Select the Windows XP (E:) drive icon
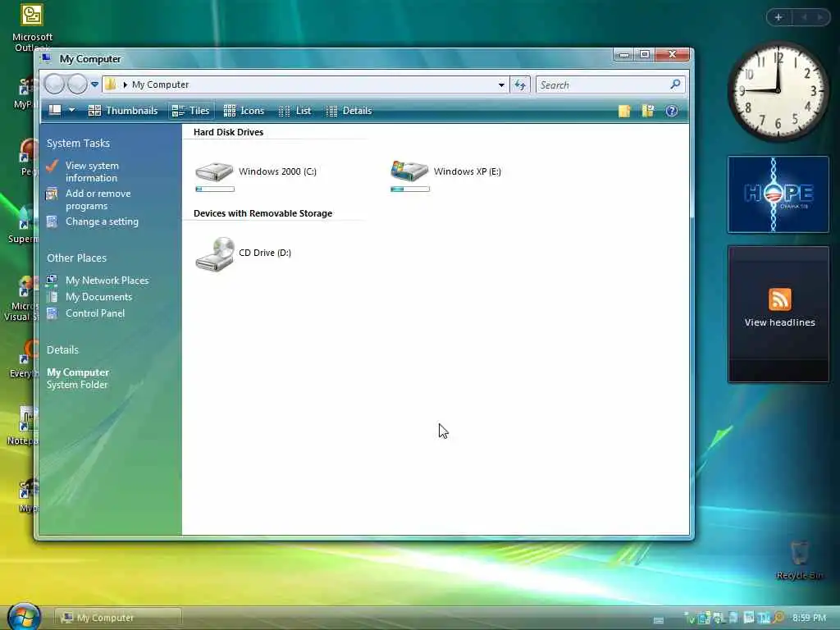This screenshot has height=630, width=840. (409, 171)
